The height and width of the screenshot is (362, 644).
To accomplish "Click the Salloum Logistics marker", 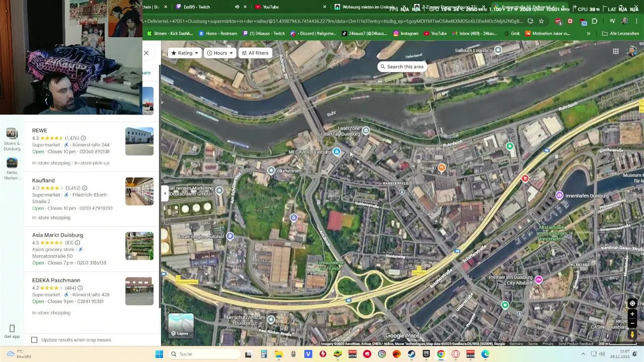I will pyautogui.click(x=498, y=50).
